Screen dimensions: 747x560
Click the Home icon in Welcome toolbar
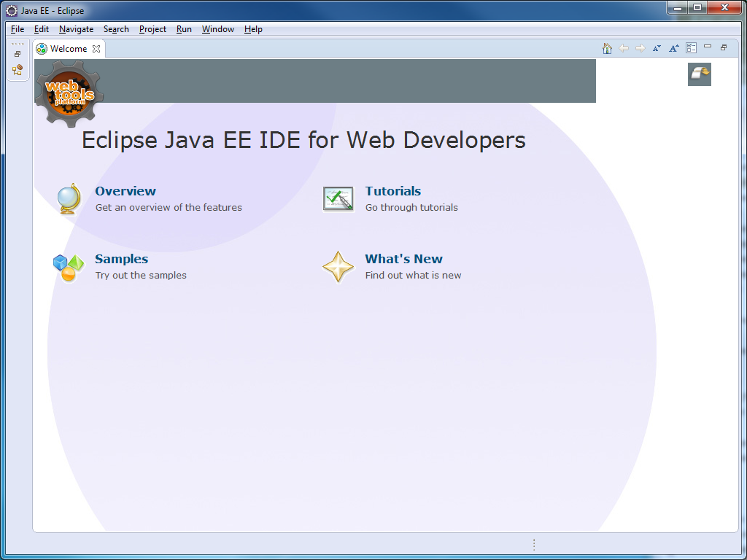[x=607, y=48]
